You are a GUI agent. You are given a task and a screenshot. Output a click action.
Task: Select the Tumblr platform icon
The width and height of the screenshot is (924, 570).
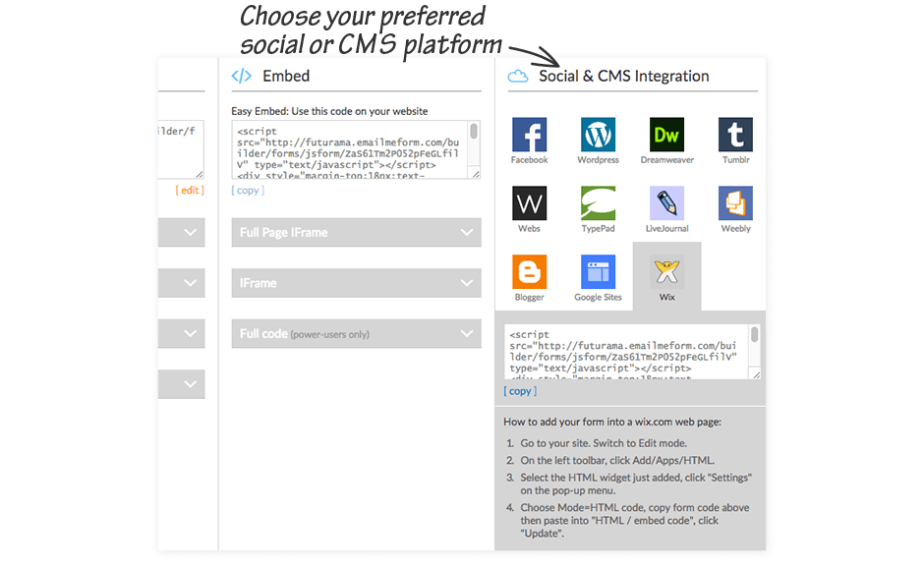(x=735, y=135)
